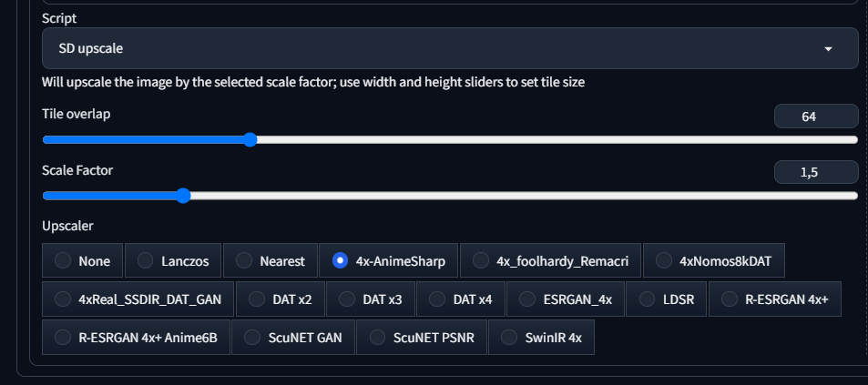Pick the DAT x4 upscaler
The width and height of the screenshot is (868, 385).
461,299
